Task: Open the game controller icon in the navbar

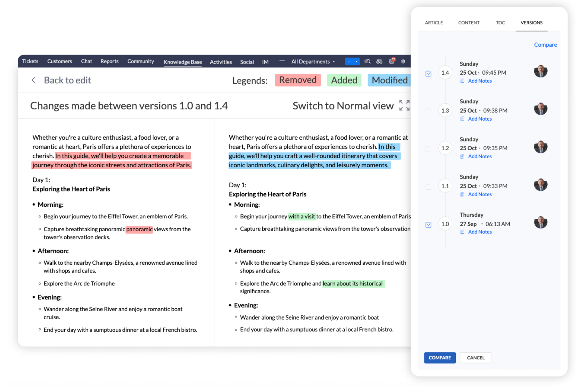Action: pos(379,61)
